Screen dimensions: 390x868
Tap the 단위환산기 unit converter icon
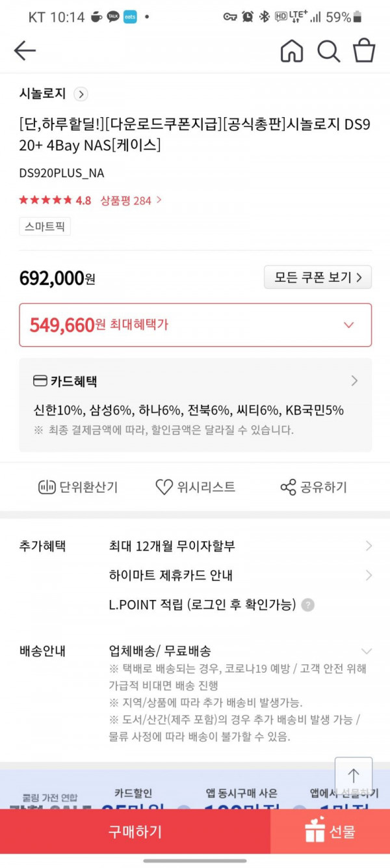[47, 487]
